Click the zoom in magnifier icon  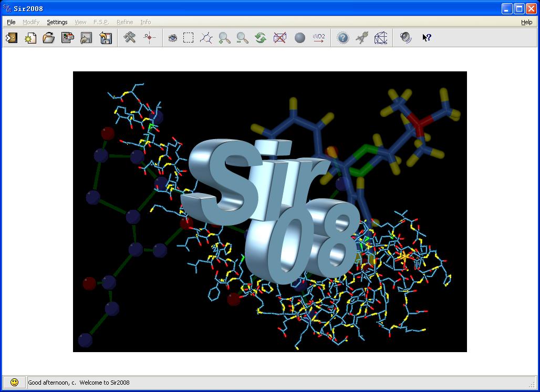tap(224, 38)
